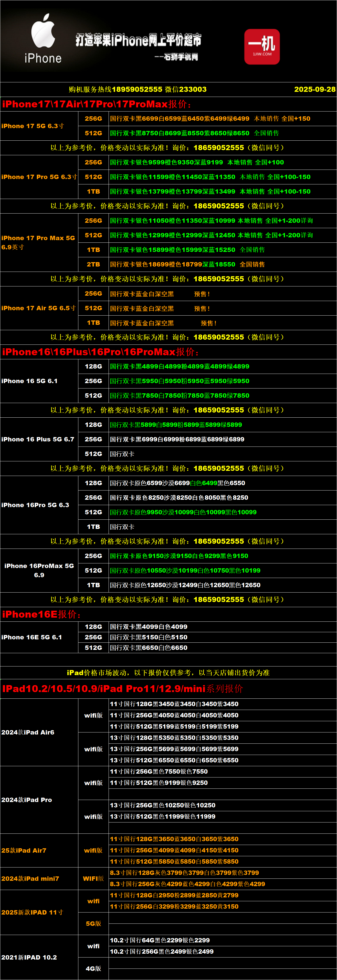Select the 石狮手机网 subtitle text
Viewport: 337px width, 980px height.
click(x=176, y=57)
